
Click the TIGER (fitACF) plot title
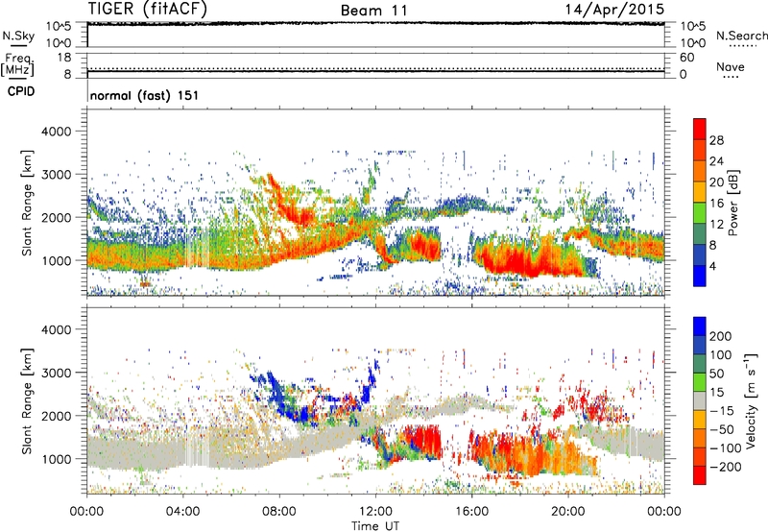[148, 10]
